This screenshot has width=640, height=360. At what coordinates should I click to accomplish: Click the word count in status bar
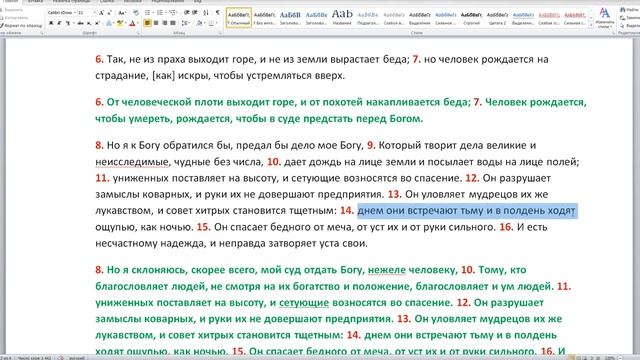click(x=34, y=358)
